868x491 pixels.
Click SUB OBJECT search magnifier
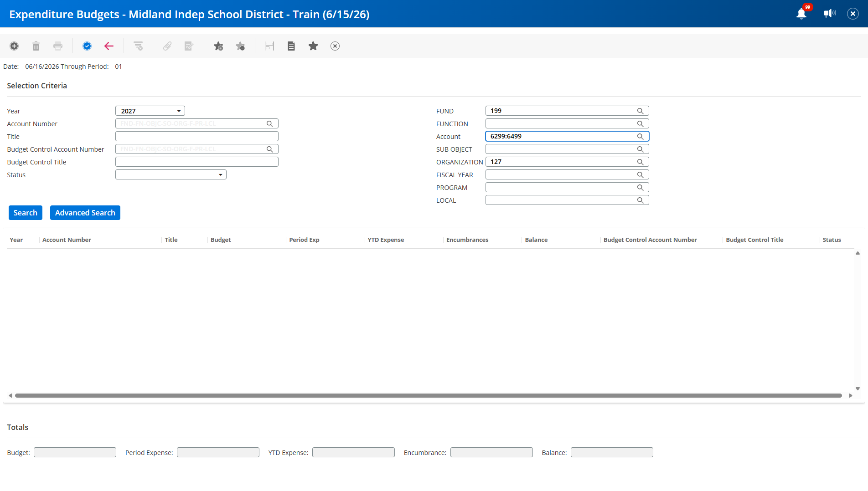(x=641, y=149)
